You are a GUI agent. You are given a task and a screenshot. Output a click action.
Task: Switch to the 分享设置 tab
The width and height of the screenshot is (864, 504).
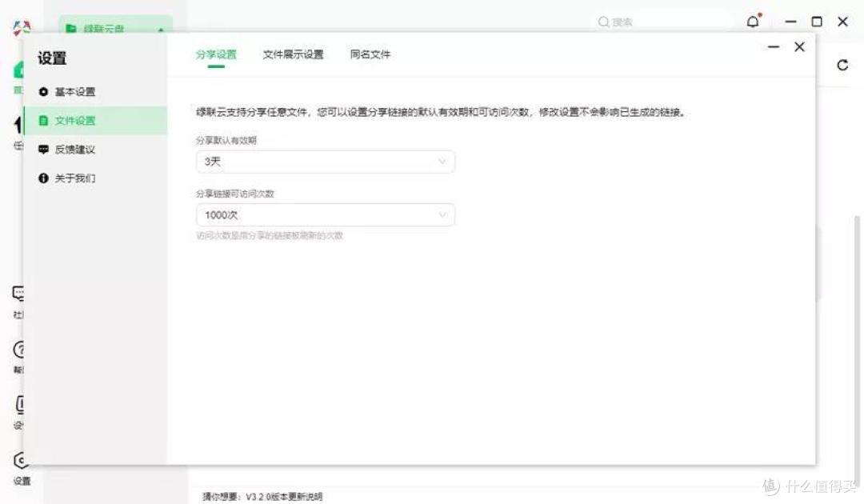coord(216,54)
